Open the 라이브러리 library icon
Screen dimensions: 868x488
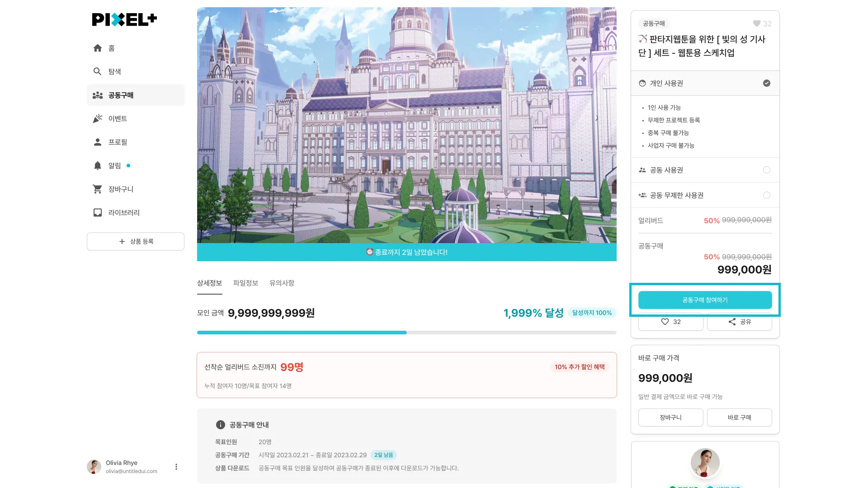point(98,212)
